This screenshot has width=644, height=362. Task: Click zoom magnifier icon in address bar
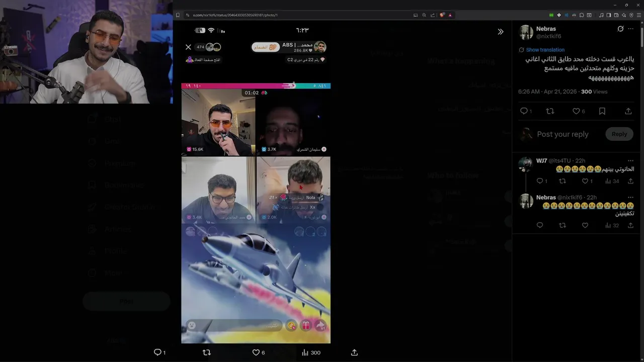tap(424, 15)
